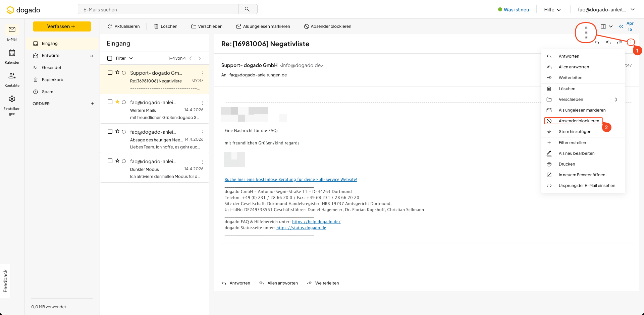Click the reply-all icon in message header
The image size is (644, 315).
click(x=608, y=42)
